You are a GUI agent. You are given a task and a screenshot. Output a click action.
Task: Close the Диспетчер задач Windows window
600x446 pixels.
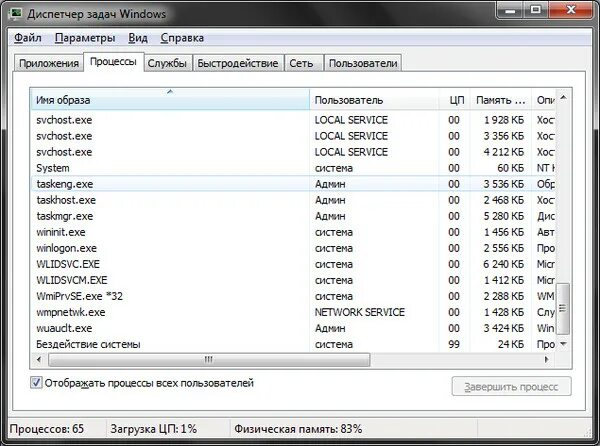point(571,10)
